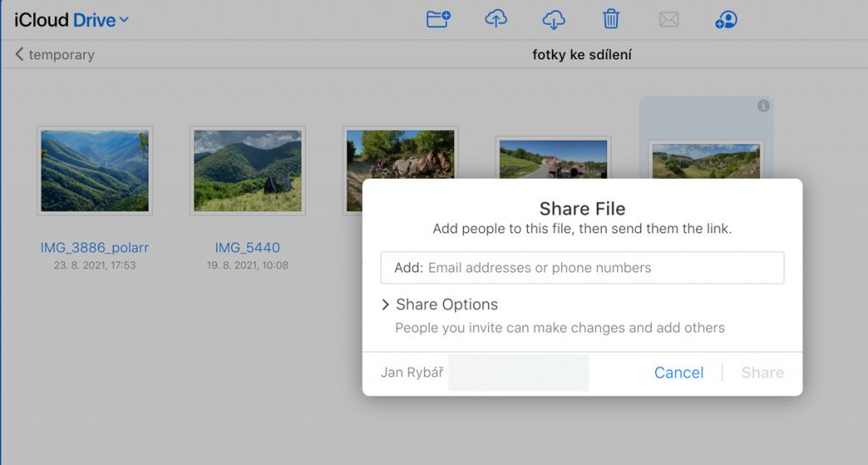868x465 pixels.
Task: Cancel the Share File dialog
Action: (x=678, y=373)
